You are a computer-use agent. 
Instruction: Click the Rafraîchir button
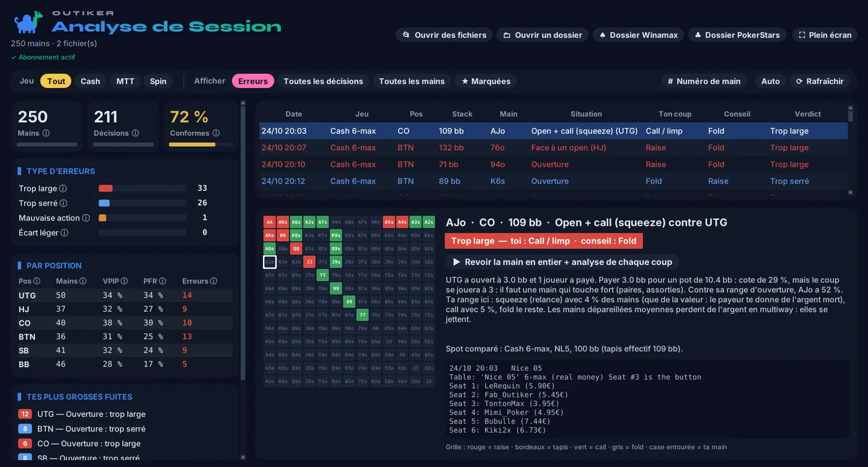coord(820,81)
